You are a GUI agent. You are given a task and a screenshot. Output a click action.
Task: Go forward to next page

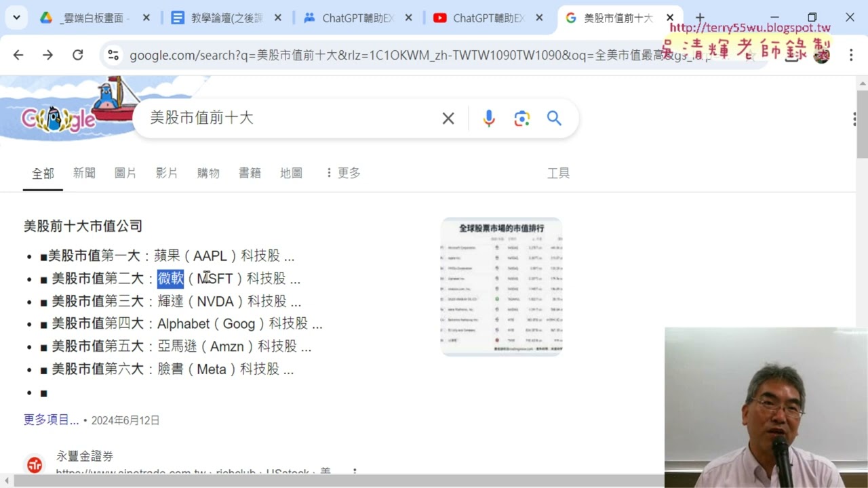coord(47,55)
